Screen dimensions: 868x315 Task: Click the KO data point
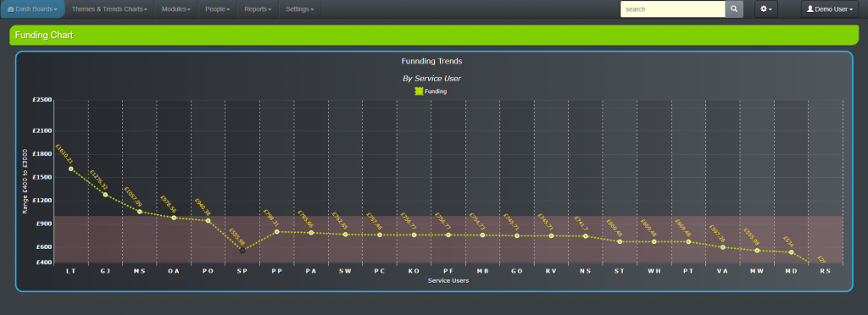414,235
